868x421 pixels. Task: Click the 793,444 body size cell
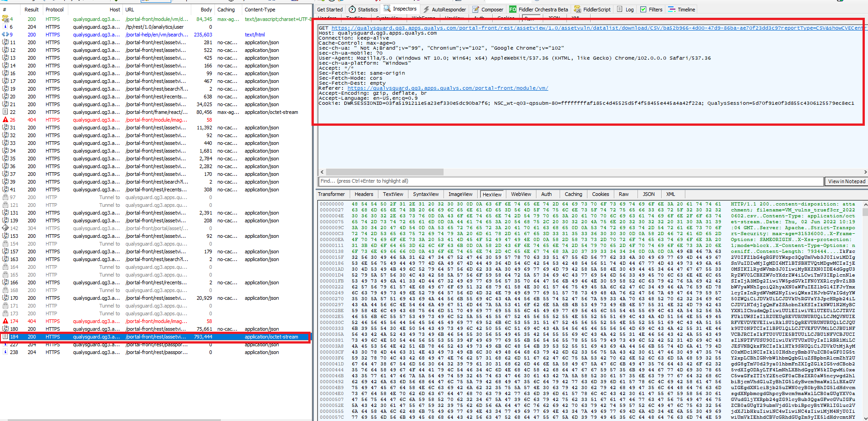[x=203, y=337]
